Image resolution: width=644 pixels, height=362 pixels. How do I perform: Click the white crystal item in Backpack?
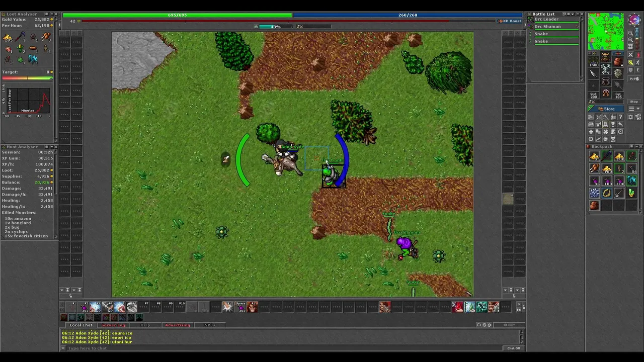[594, 193]
